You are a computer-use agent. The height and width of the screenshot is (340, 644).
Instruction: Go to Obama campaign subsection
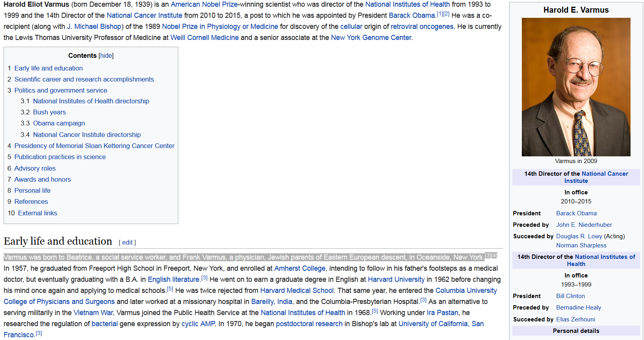pyautogui.click(x=59, y=123)
